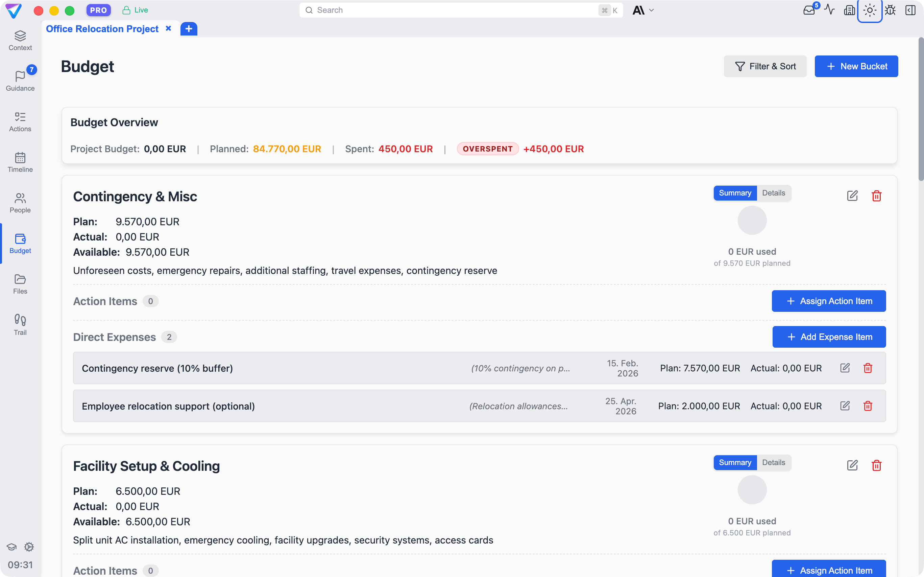Go to the People section
924x577 pixels.
point(20,203)
